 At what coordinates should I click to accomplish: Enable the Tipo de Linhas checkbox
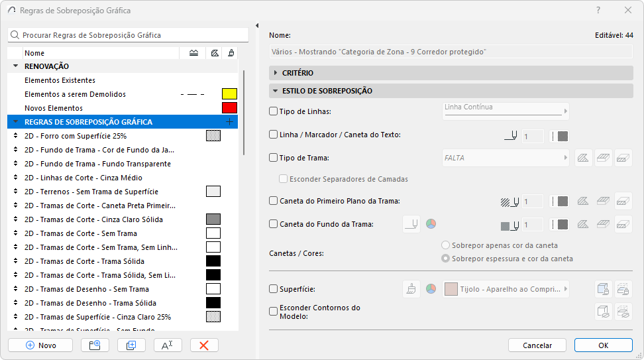tap(273, 111)
